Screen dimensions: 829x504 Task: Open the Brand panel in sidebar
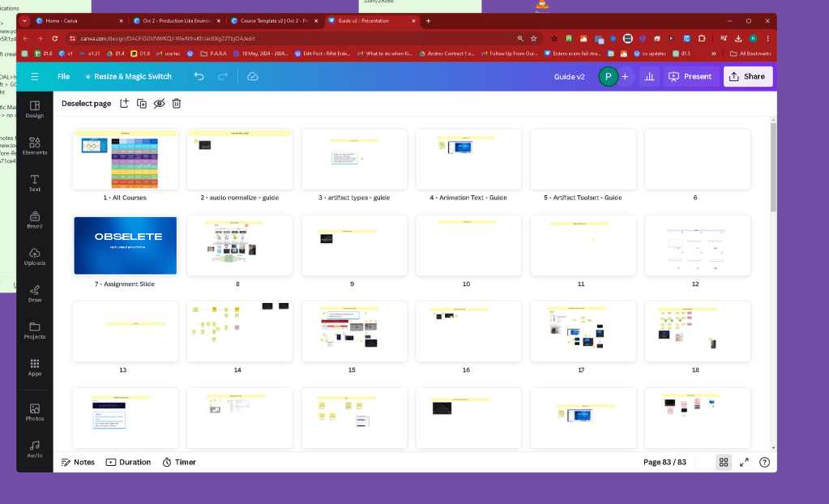(35, 220)
